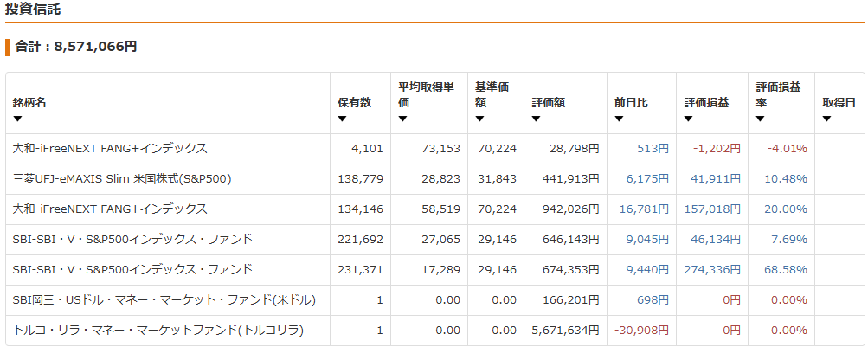Click the 評価額 value 441,913円

coord(572,179)
